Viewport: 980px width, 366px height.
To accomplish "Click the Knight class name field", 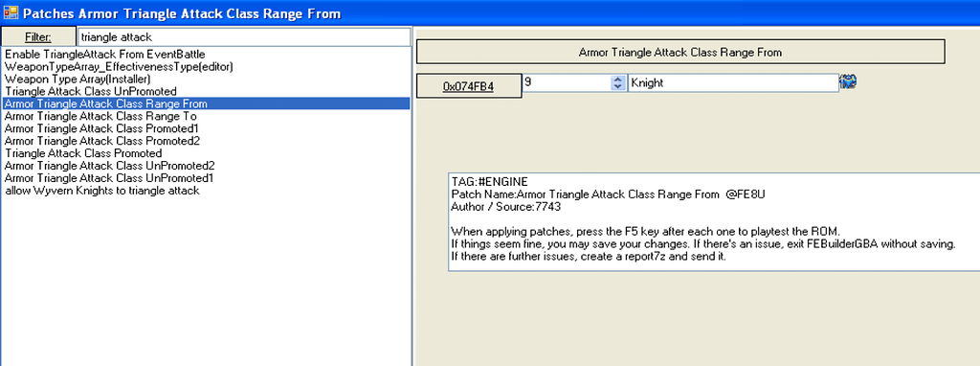I will (733, 83).
